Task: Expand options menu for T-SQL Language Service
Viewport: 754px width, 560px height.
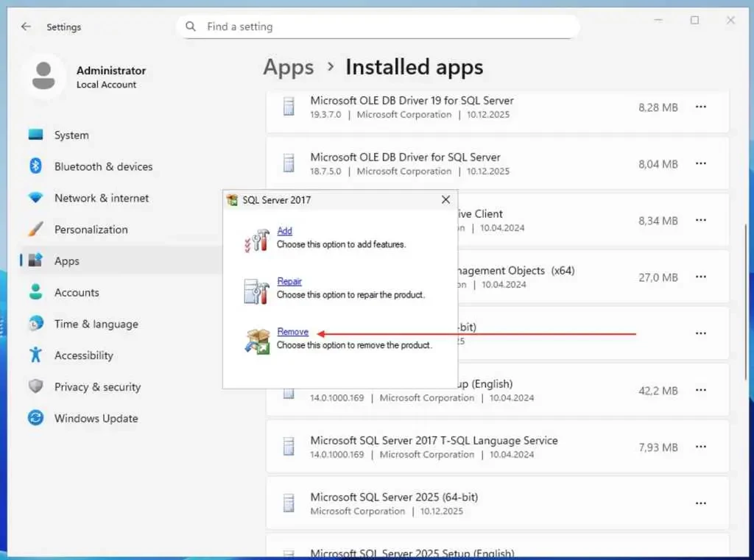Action: click(x=700, y=447)
